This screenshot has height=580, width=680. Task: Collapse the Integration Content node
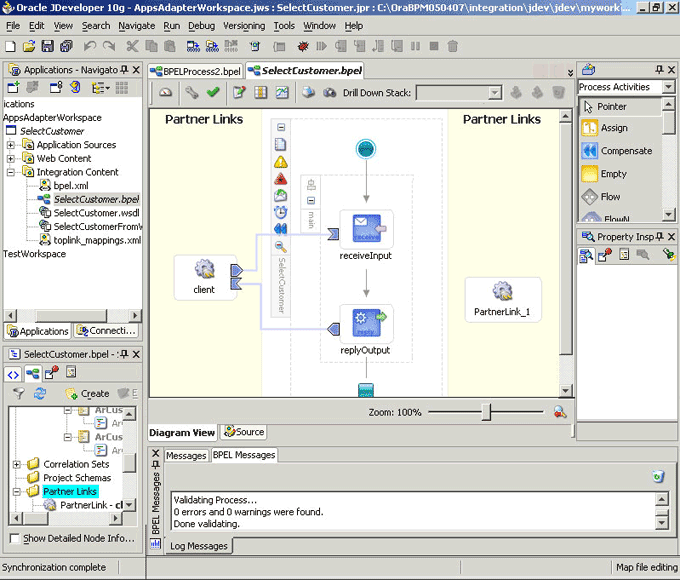click(x=11, y=172)
